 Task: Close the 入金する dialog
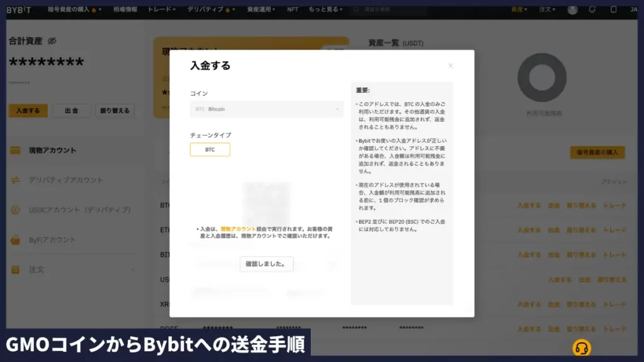pyautogui.click(x=450, y=65)
